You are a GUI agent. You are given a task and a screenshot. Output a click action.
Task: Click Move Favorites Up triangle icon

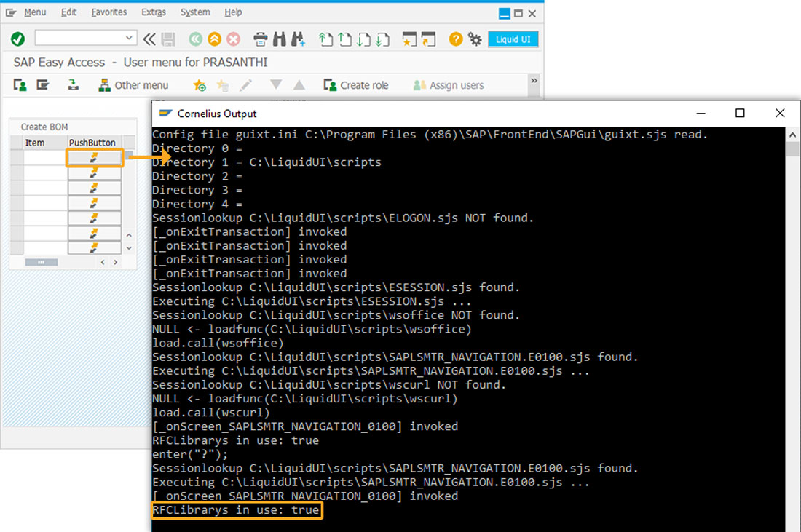click(x=299, y=84)
